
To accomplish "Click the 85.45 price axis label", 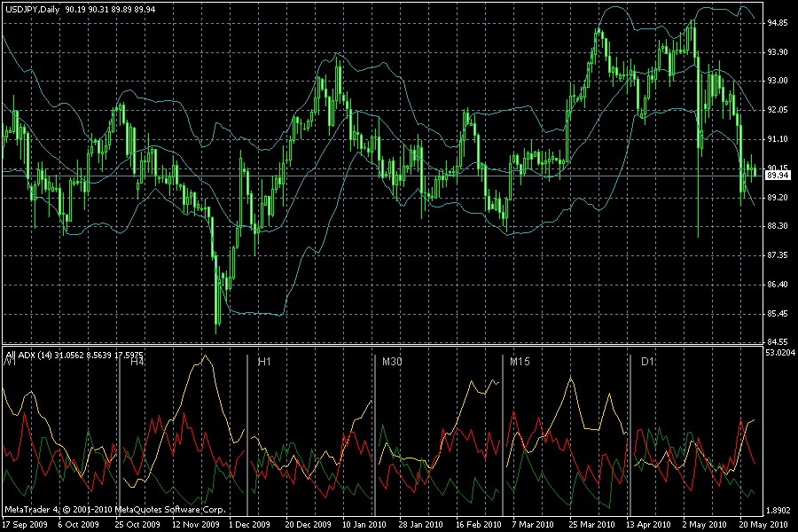I will (778, 314).
